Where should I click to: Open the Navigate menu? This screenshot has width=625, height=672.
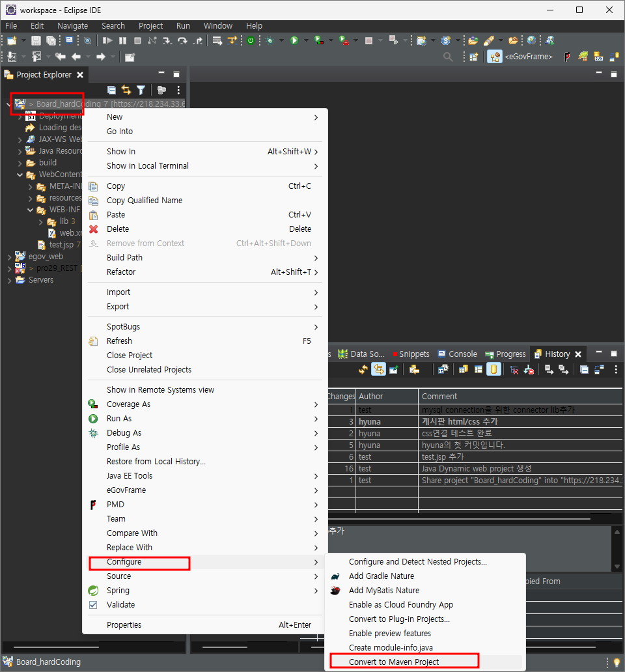click(x=72, y=26)
